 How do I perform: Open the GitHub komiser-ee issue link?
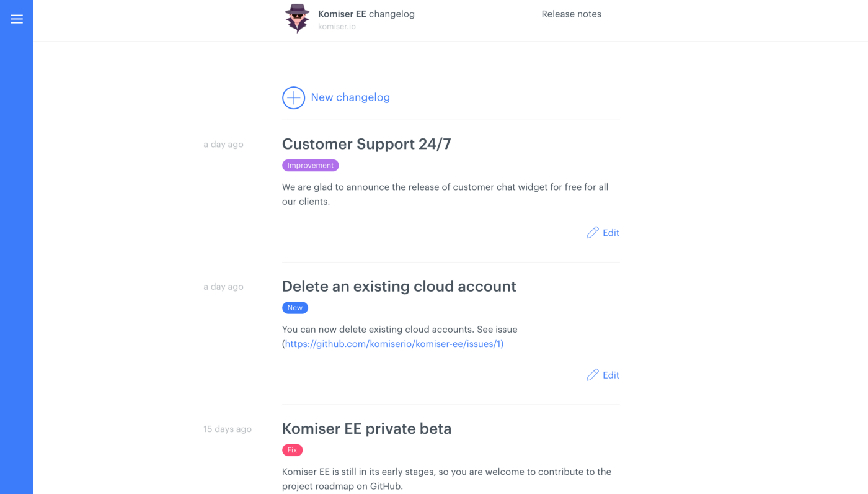pos(394,344)
